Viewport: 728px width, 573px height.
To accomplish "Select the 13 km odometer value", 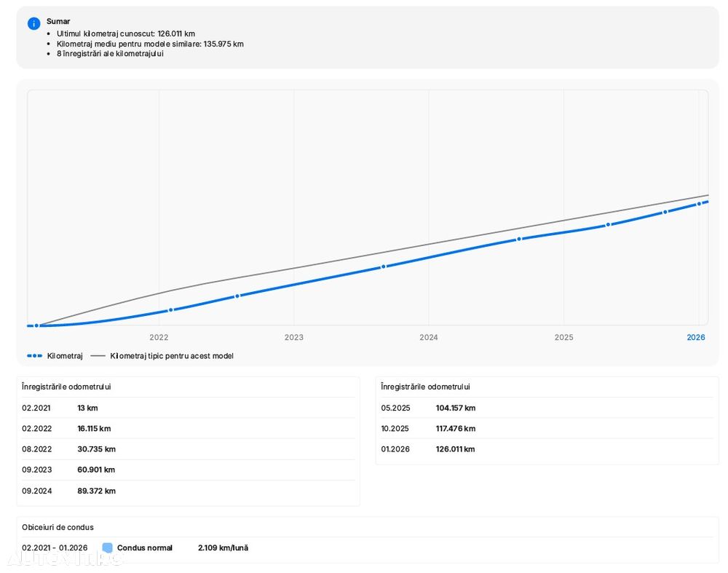I will (87, 408).
